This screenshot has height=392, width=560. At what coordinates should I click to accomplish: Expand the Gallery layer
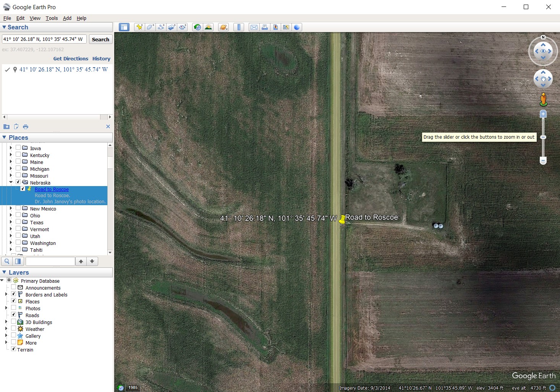click(x=6, y=336)
